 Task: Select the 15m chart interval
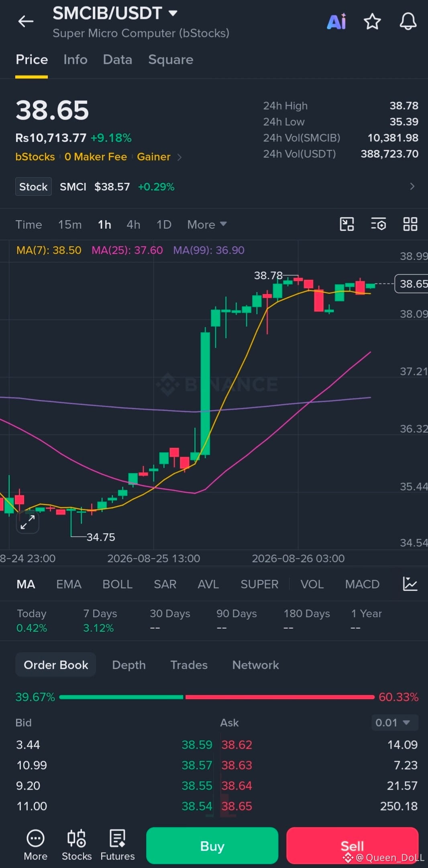pos(70,224)
